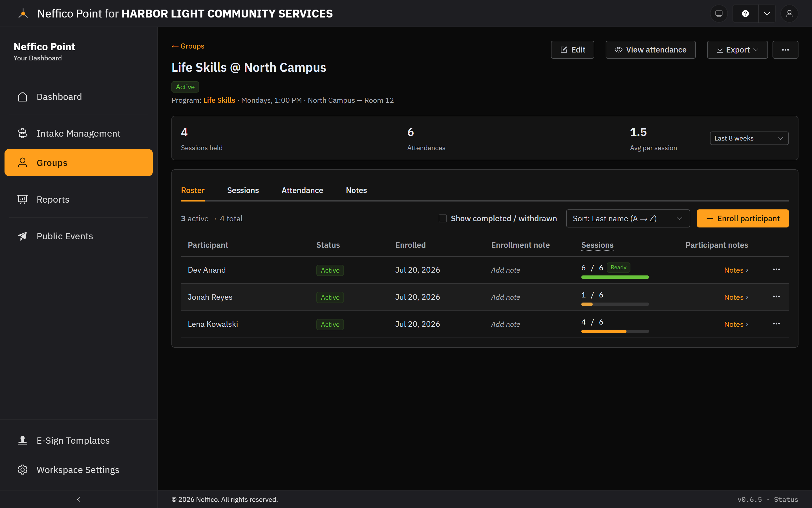Click the Status link in footer
The width and height of the screenshot is (812, 508).
point(786,500)
